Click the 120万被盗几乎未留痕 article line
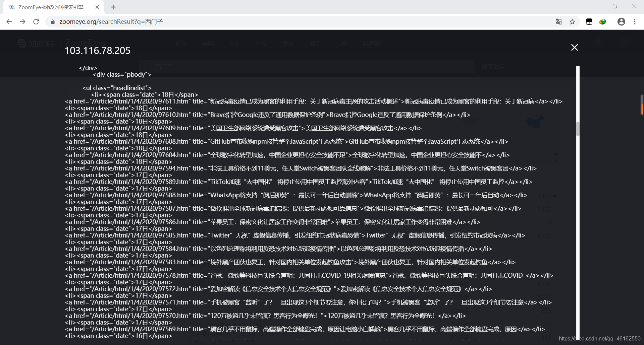The width and height of the screenshot is (644, 345). [265, 316]
